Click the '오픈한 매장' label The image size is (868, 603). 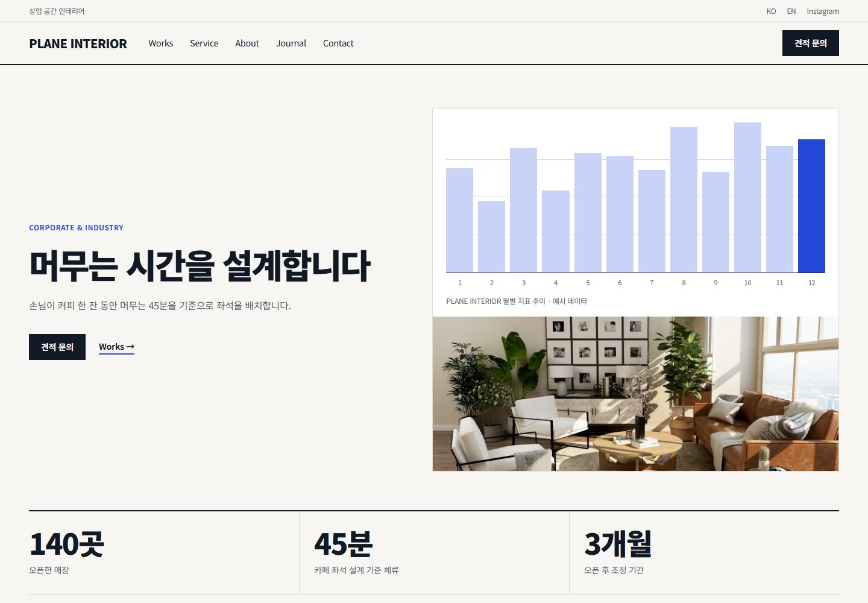pyautogui.click(x=49, y=570)
